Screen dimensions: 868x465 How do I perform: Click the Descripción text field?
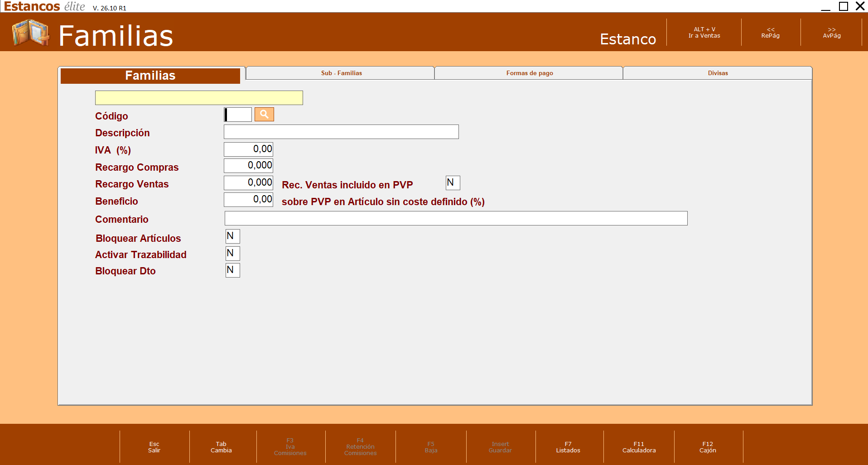click(x=341, y=132)
